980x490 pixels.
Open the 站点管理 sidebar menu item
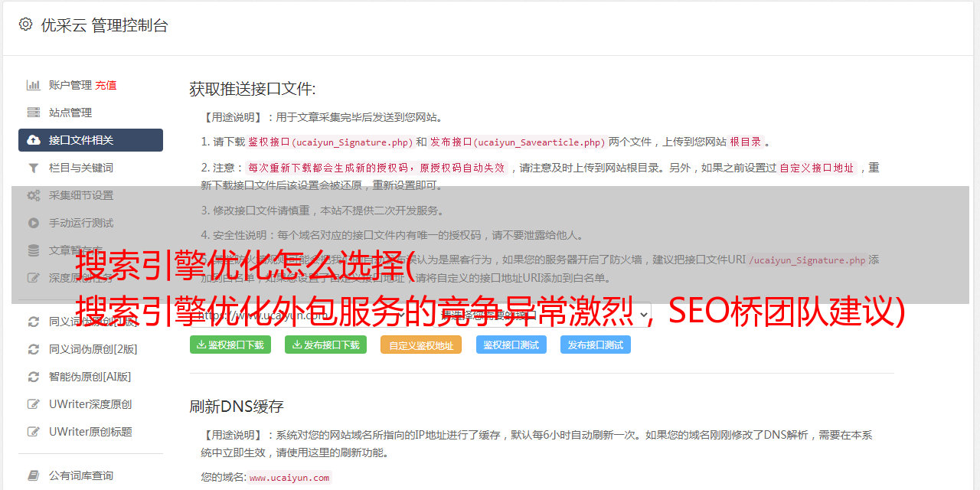click(90, 113)
